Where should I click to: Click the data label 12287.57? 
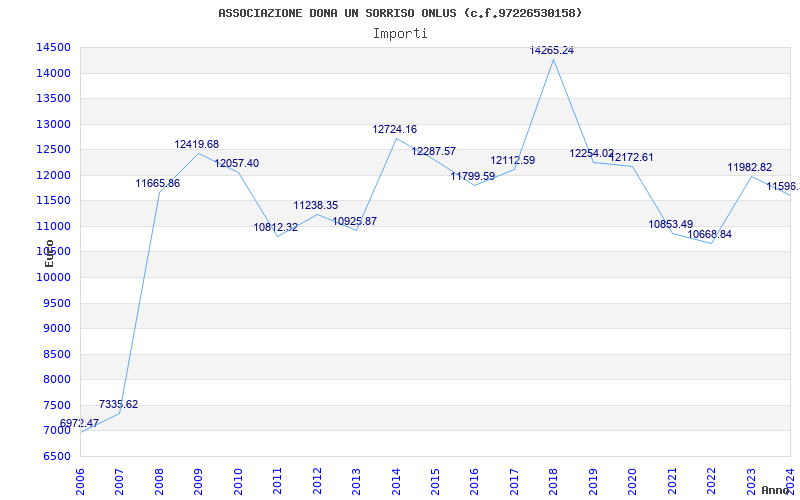(434, 152)
